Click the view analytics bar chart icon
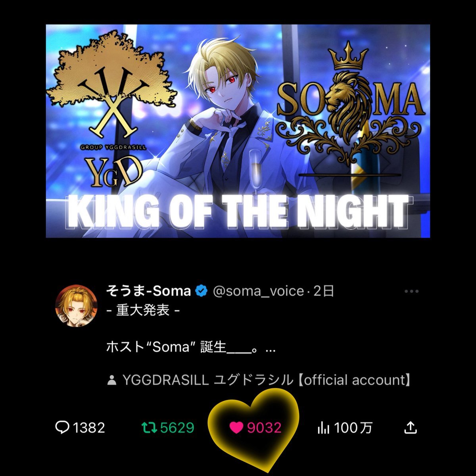The image size is (476, 476). [323, 428]
